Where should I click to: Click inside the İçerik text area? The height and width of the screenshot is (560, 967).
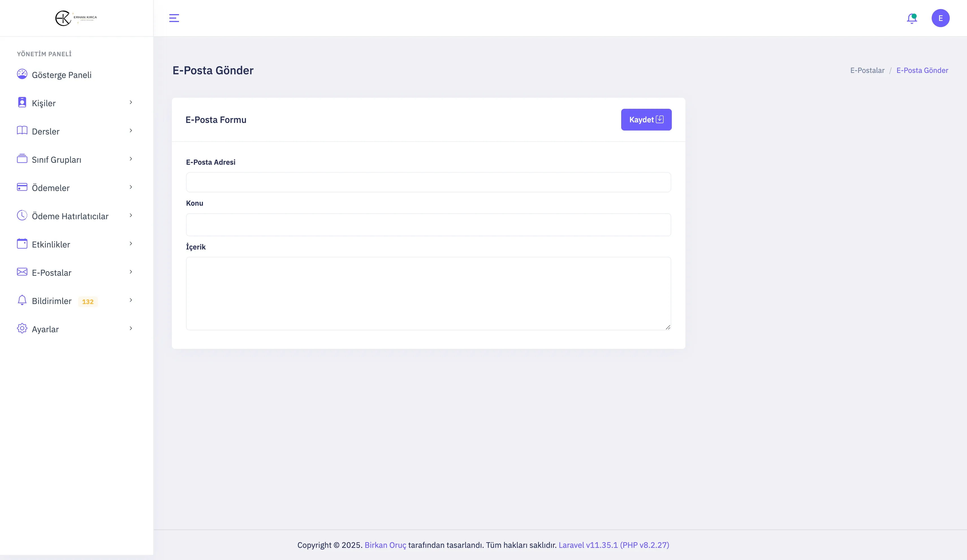coord(428,294)
